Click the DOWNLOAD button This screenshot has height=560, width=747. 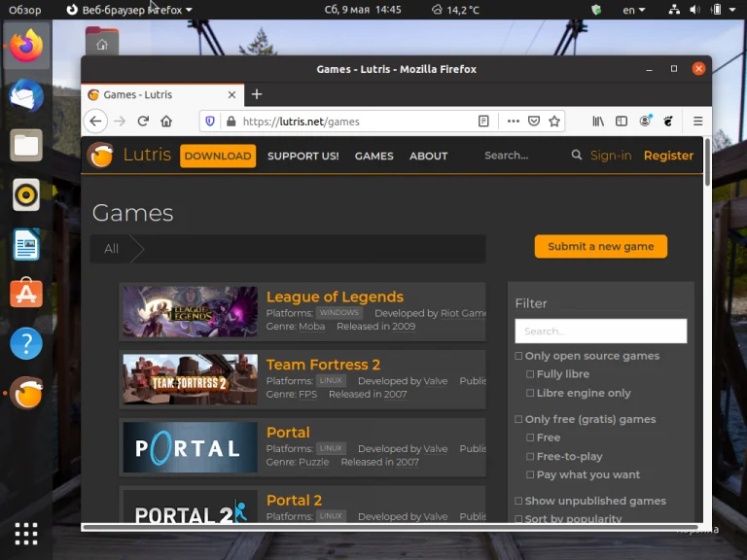coord(218,157)
